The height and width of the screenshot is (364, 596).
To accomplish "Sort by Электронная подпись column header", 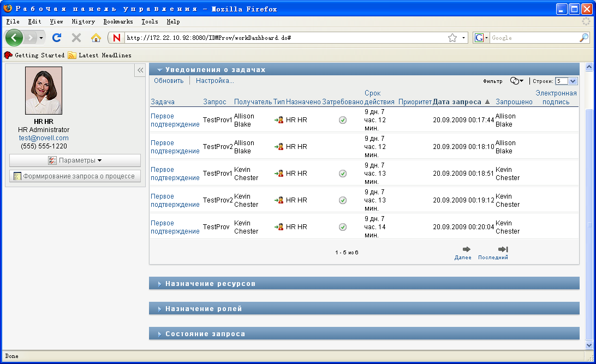I will pos(556,97).
